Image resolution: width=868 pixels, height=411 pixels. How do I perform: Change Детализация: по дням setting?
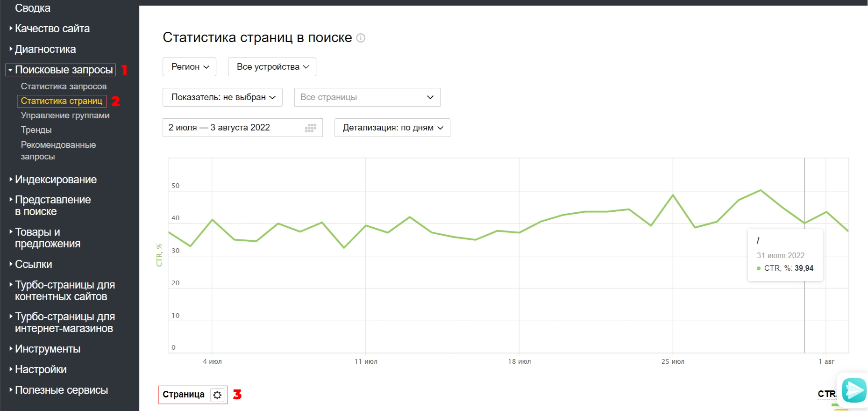point(392,128)
